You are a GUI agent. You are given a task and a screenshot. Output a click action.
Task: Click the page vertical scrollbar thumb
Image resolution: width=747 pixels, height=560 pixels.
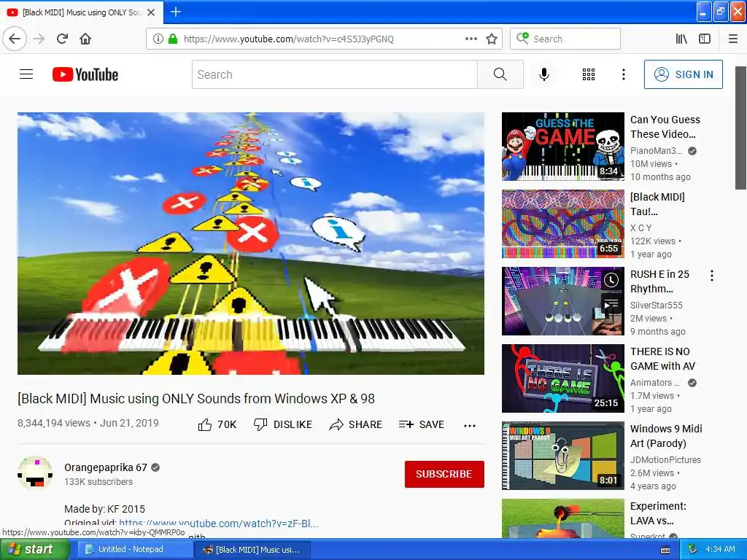point(740,128)
